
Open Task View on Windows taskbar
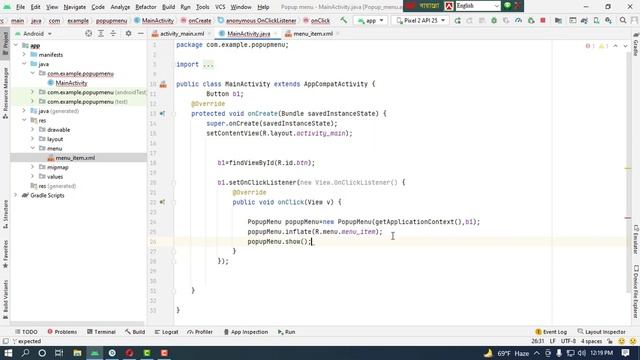click(59, 353)
